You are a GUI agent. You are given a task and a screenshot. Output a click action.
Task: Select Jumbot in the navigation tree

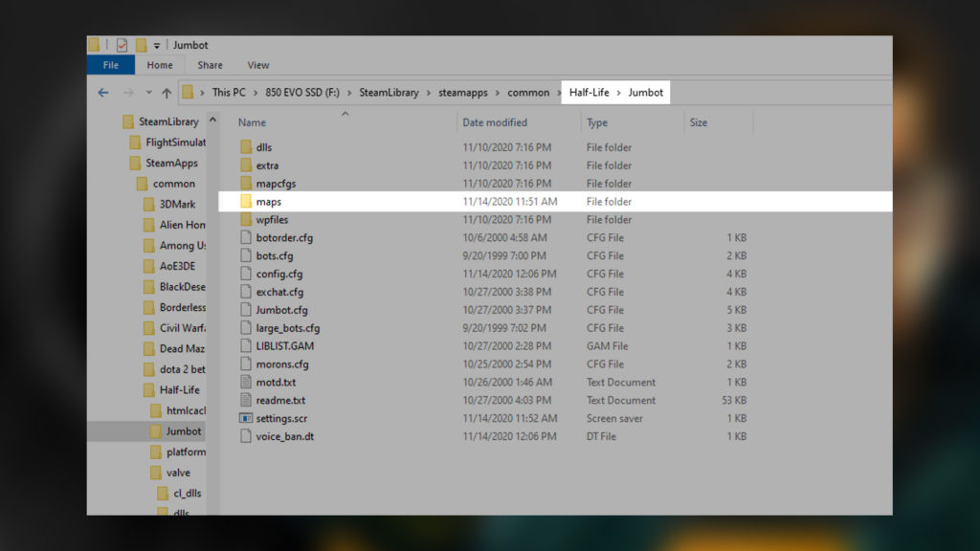pos(184,431)
